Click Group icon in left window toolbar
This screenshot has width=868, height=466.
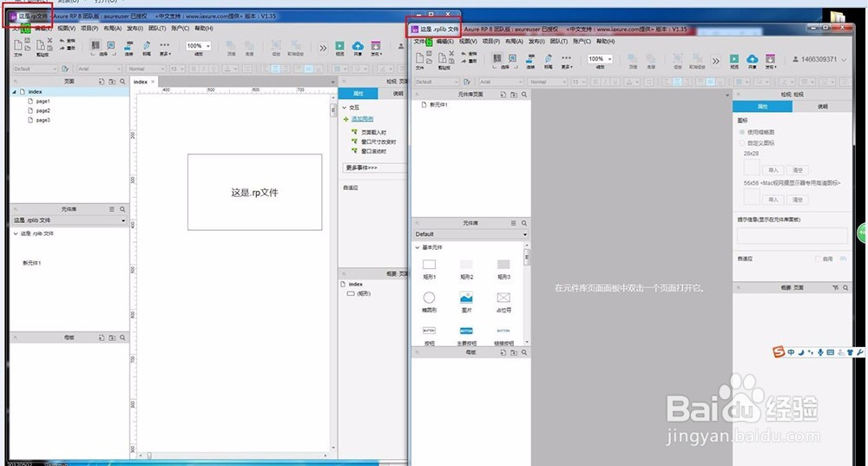tap(276, 45)
